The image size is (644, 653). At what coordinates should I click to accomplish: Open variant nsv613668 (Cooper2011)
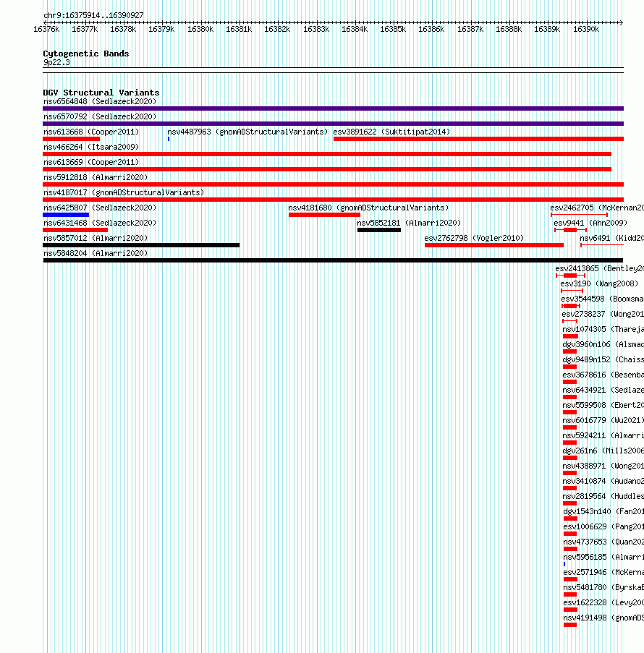[x=91, y=132]
